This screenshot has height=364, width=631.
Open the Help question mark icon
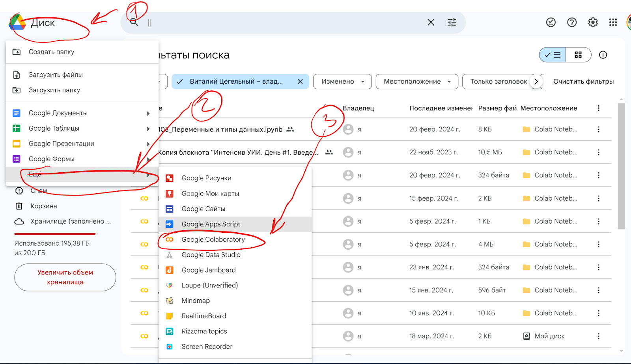(x=572, y=22)
